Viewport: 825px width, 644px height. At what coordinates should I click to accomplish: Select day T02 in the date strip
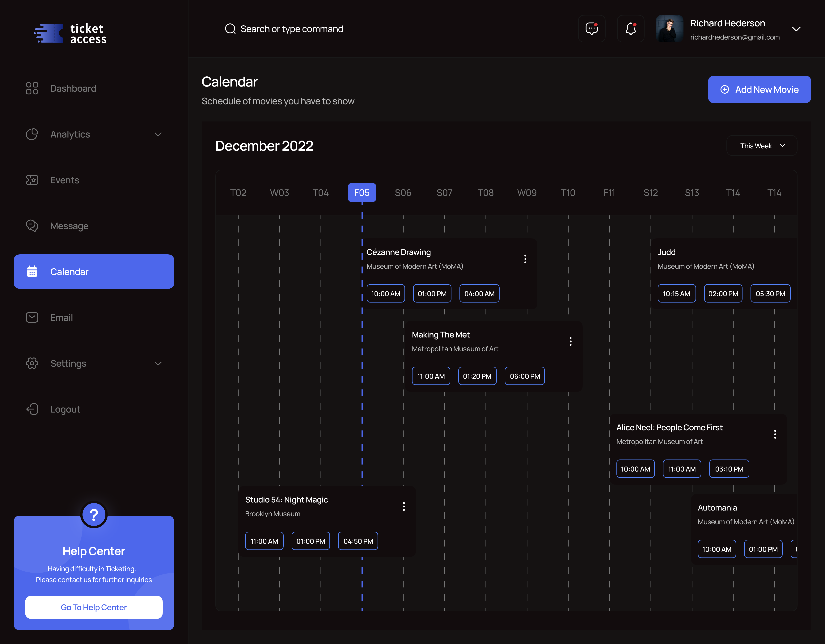click(x=238, y=193)
